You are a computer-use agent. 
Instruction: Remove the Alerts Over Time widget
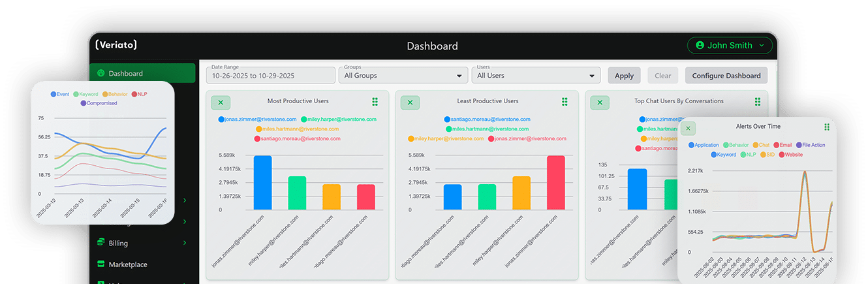point(688,129)
